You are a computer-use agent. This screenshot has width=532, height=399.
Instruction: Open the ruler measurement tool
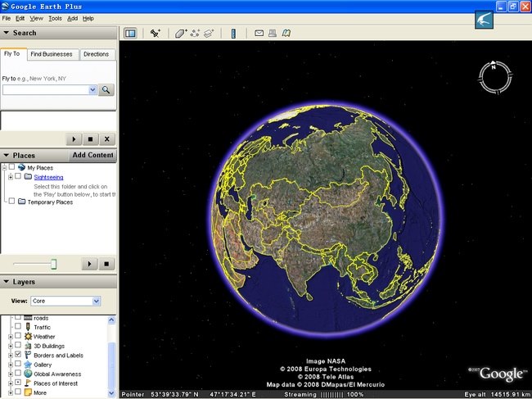(233, 34)
